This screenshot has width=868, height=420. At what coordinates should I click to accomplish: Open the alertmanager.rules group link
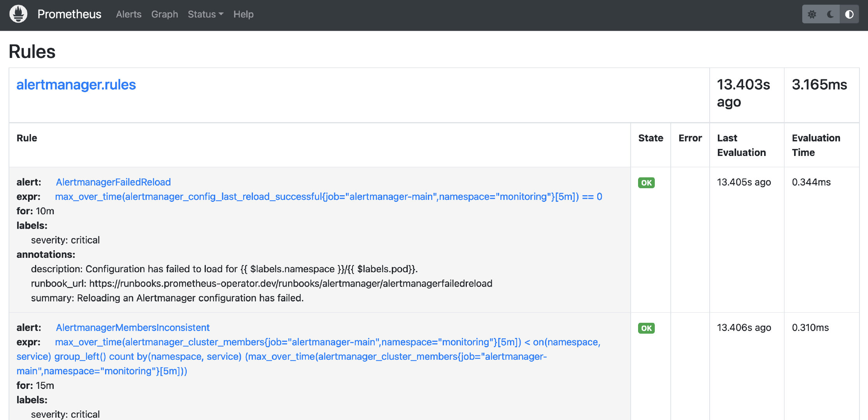[76, 84]
